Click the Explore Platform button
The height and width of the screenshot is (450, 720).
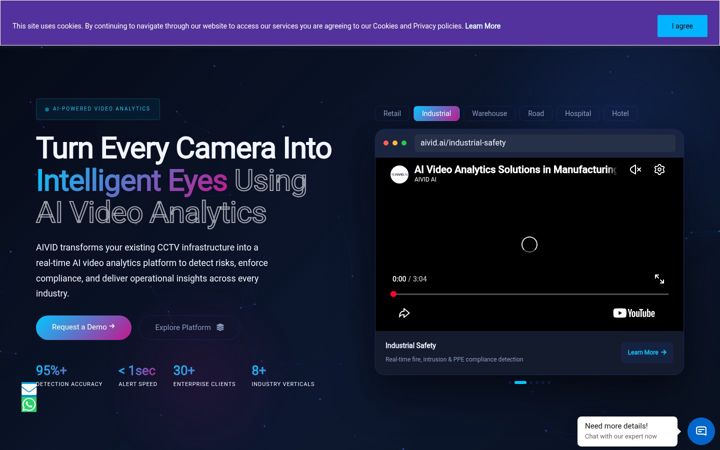(x=189, y=327)
